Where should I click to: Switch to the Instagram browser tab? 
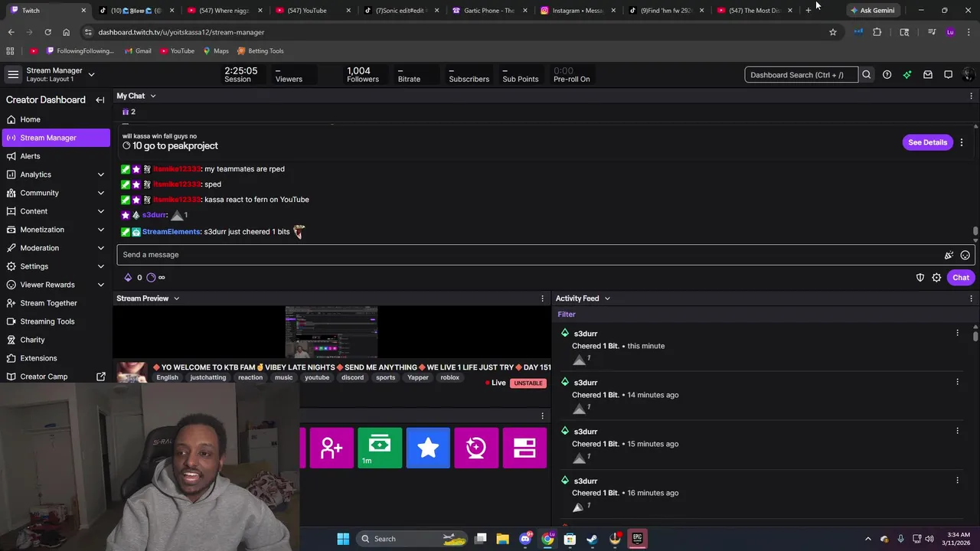point(578,11)
